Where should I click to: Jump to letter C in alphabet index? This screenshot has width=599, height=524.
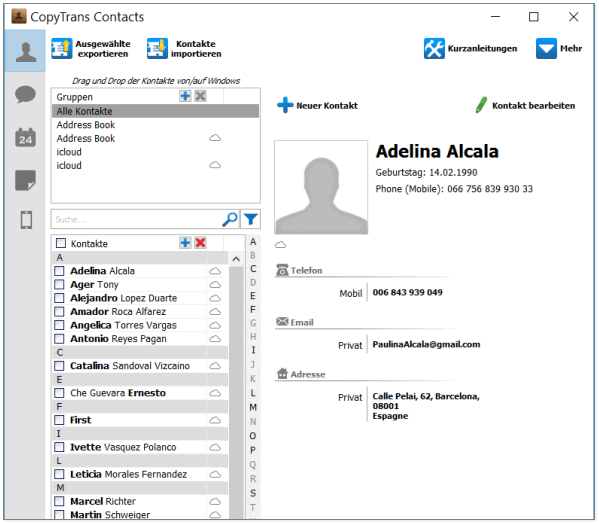click(253, 269)
